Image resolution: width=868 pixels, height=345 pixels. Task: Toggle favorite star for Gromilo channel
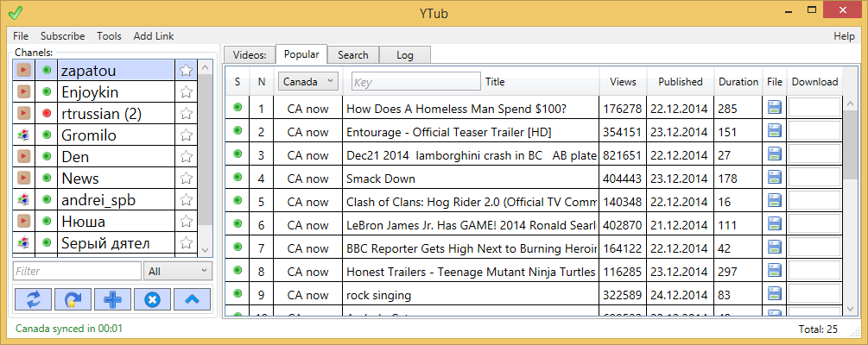point(187,135)
